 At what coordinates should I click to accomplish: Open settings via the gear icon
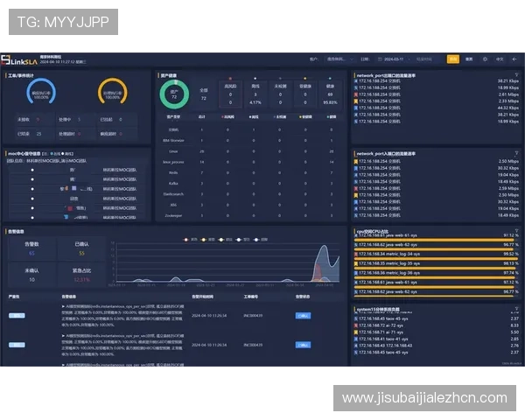[x=484, y=59]
